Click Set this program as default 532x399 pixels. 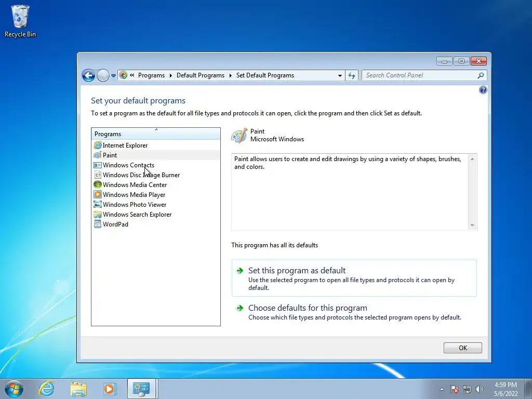tap(354, 278)
